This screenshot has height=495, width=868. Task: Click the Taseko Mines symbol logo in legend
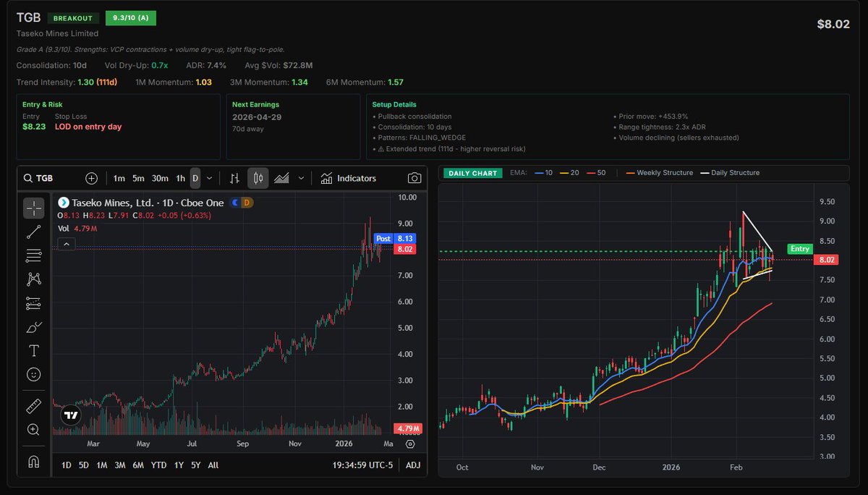(63, 203)
